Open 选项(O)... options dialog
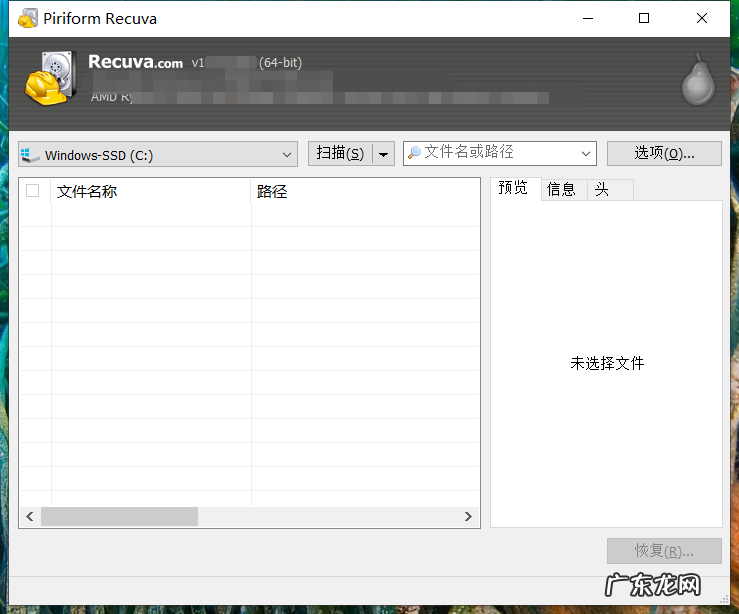 point(664,153)
